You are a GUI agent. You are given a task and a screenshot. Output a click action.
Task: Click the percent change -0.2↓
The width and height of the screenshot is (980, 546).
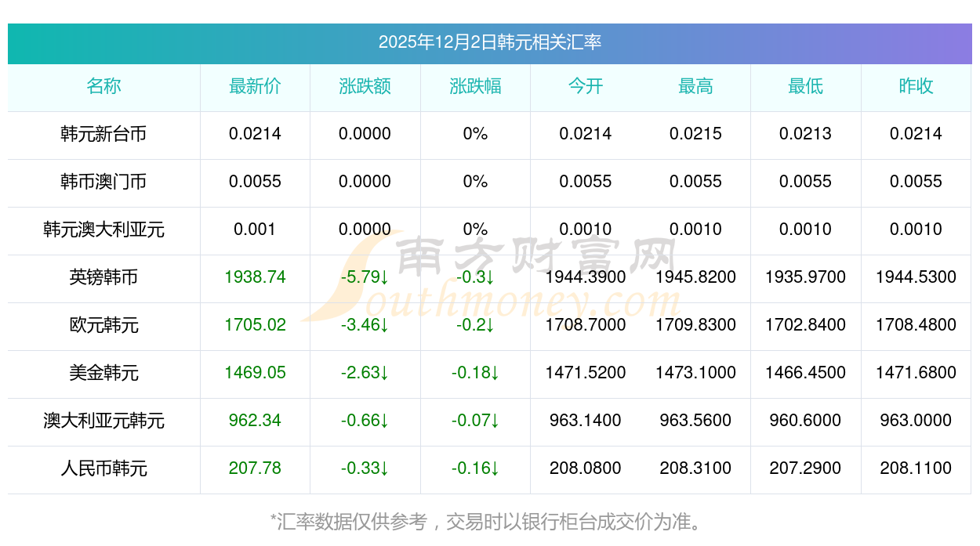point(475,325)
